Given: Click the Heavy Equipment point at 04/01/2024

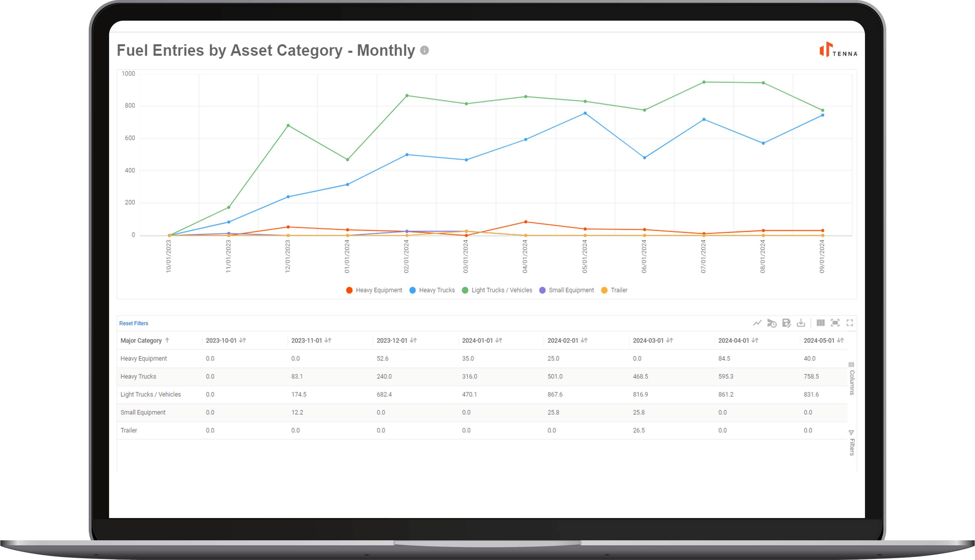Looking at the screenshot, I should (526, 222).
